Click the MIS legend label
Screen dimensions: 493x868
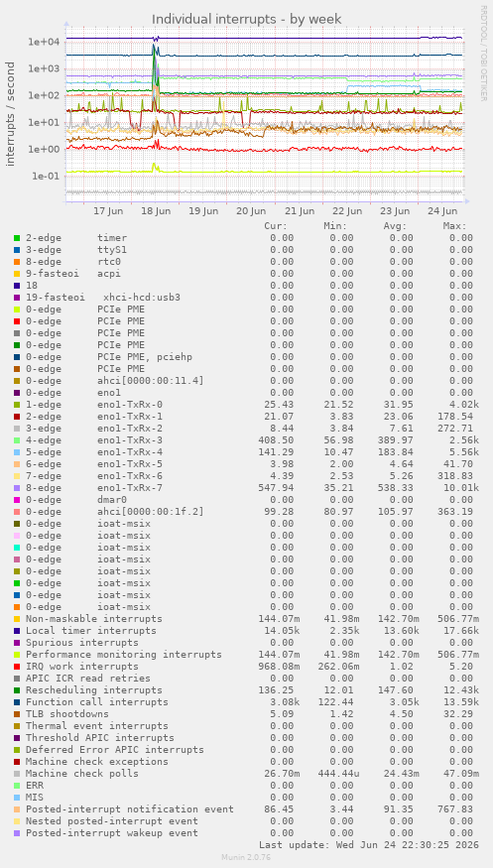tap(35, 798)
